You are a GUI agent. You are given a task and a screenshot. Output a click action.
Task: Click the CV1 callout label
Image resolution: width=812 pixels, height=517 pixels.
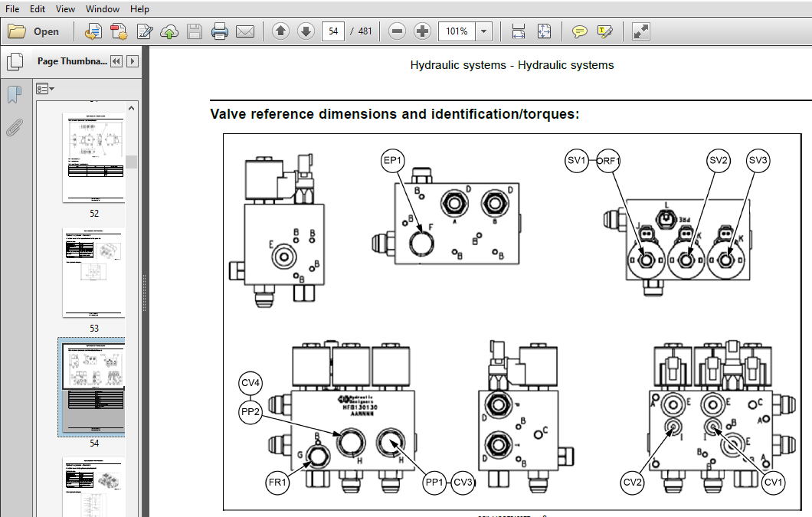pyautogui.click(x=773, y=483)
